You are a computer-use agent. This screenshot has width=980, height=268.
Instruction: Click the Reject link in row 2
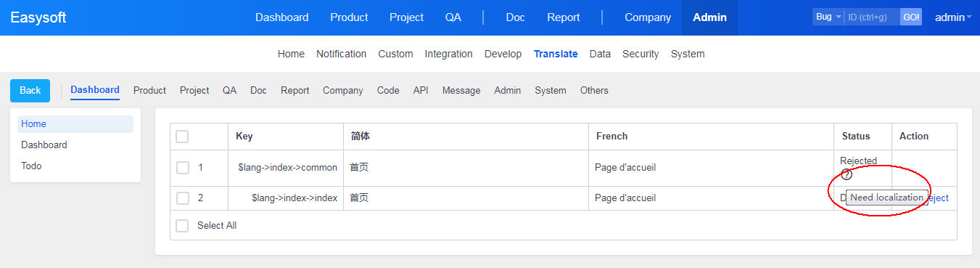(938, 198)
